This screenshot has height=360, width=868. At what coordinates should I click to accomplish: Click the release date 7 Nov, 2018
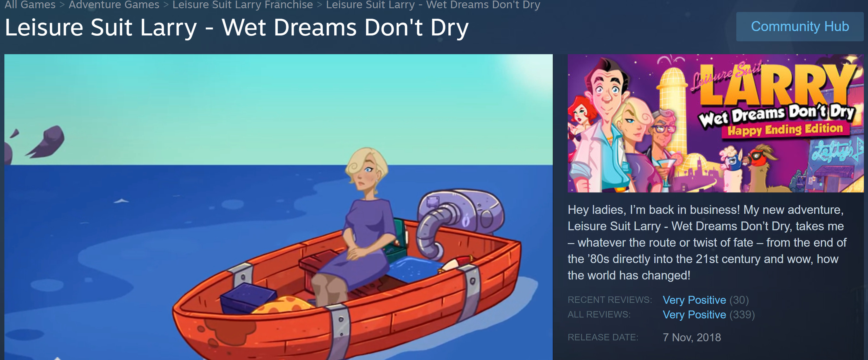pyautogui.click(x=692, y=337)
